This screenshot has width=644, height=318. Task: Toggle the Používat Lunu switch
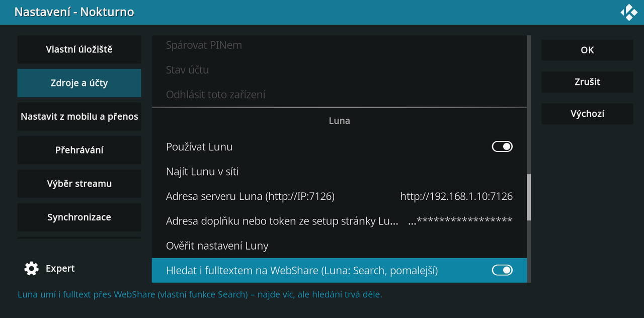point(502,146)
